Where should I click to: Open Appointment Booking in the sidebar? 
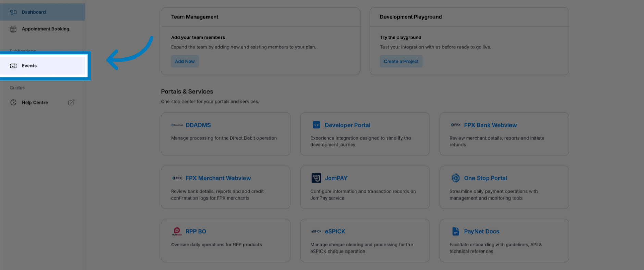tap(42, 29)
